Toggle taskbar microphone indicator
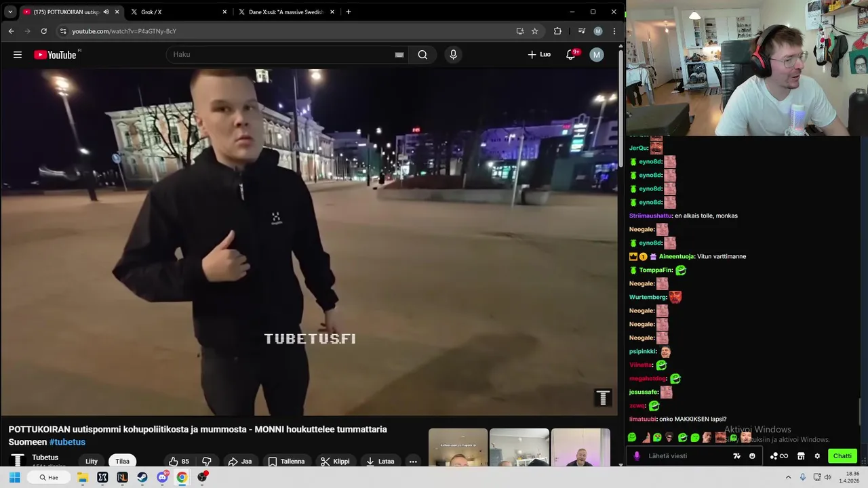 802,477
